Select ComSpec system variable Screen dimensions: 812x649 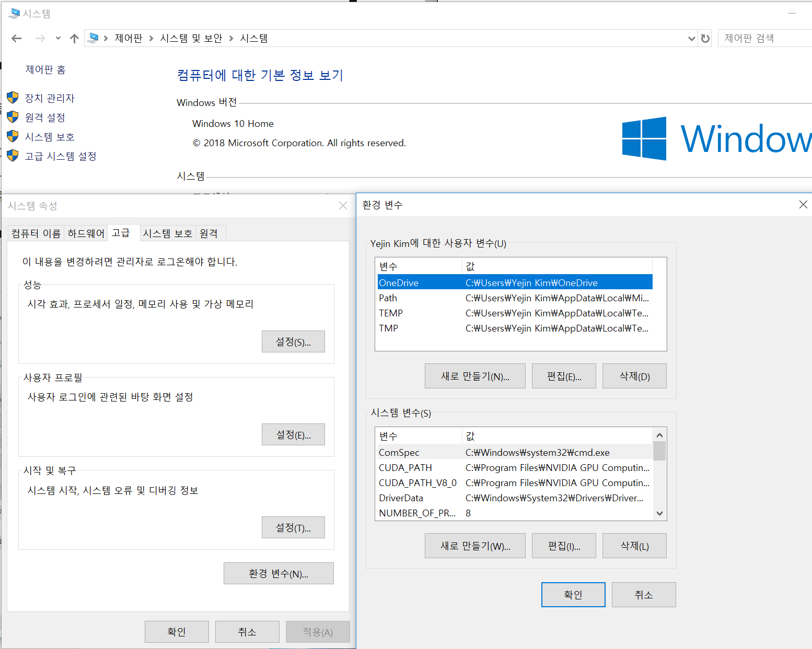click(x=515, y=452)
